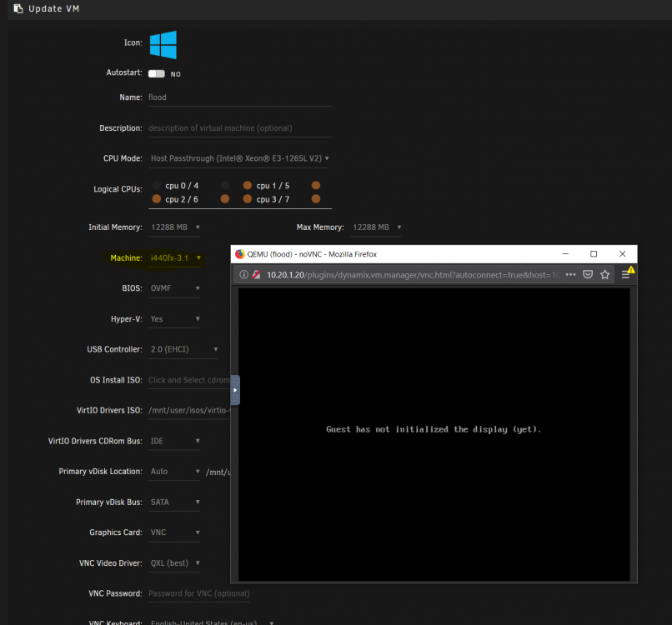Open the Machine i440fx-3.1 dropdown
This screenshot has height=625, width=672.
coord(175,257)
